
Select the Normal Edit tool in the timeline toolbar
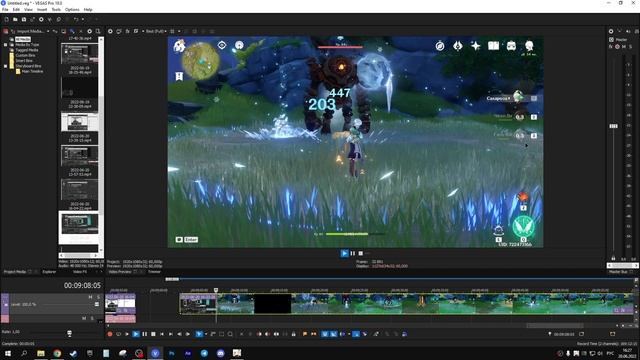[199, 334]
